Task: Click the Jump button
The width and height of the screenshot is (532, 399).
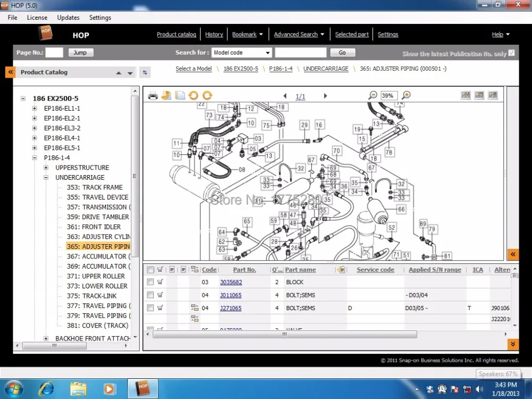Action: (x=81, y=53)
